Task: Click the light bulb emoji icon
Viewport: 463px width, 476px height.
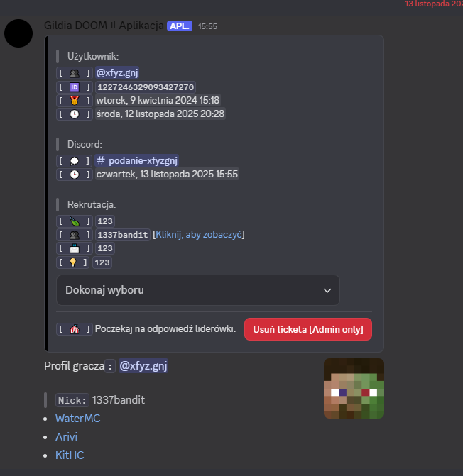Action: [73, 262]
